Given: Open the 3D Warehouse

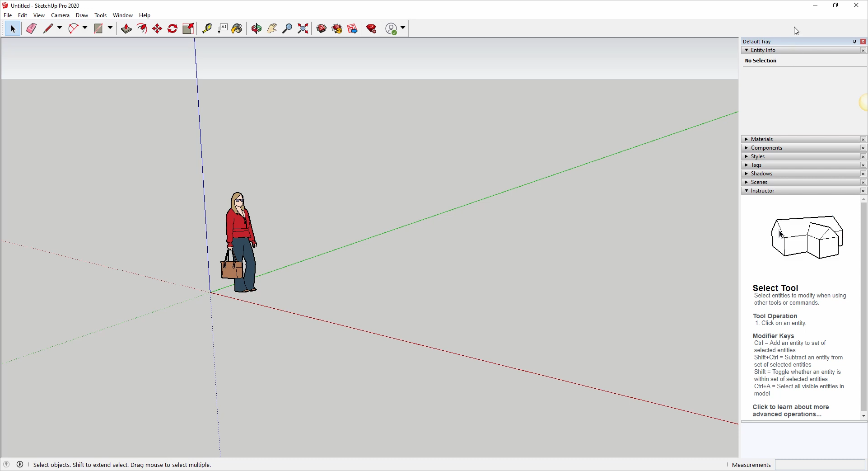Looking at the screenshot, I should 322,28.
